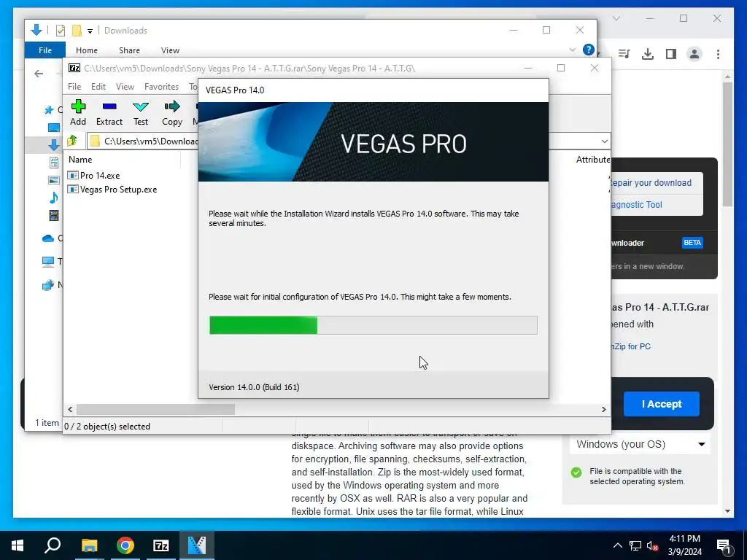747x560 pixels.
Task: Select the Vegas Pro Setup.exe file
Action: click(x=112, y=190)
